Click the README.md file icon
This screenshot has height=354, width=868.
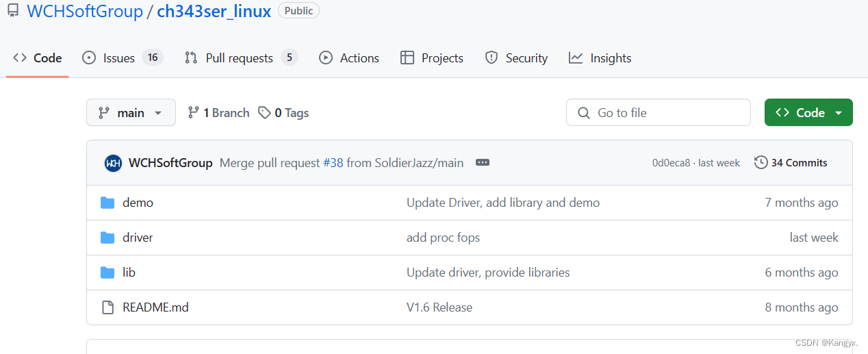pyautogui.click(x=107, y=307)
